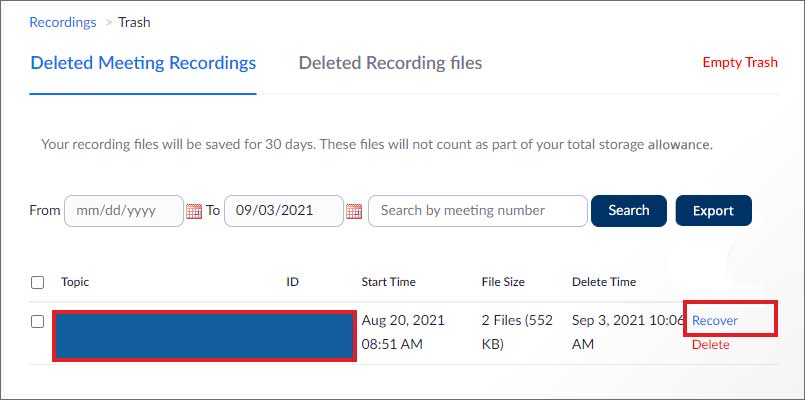805x400 pixels.
Task: Click the Delete Time column header
Action: point(604,282)
